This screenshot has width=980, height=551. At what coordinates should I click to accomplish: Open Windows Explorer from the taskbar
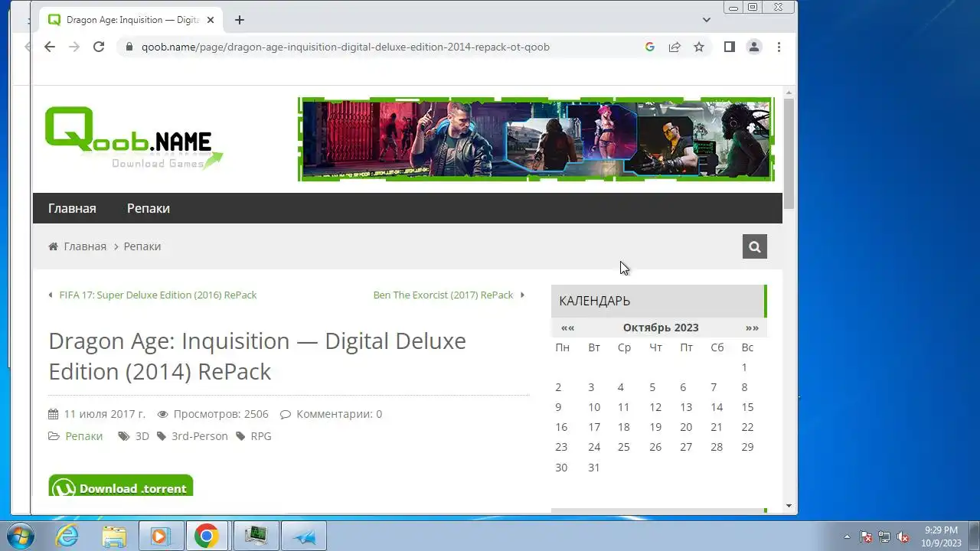pos(114,536)
